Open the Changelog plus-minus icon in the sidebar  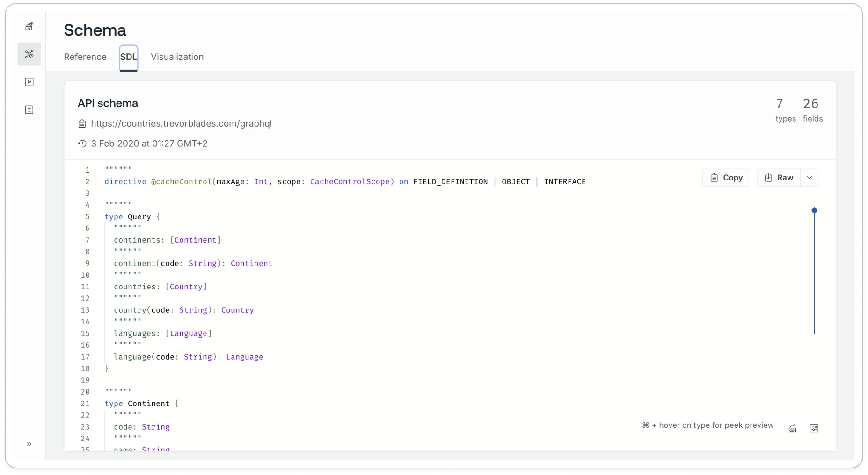pos(29,110)
